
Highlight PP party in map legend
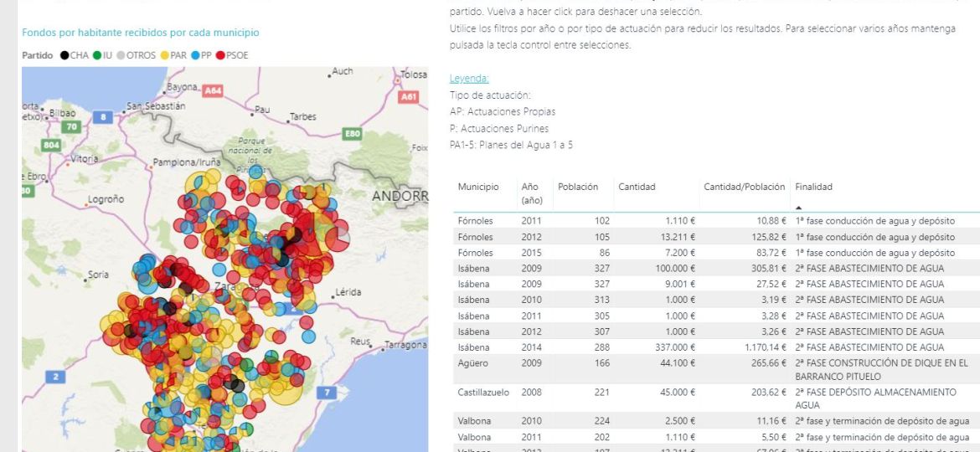coord(195,55)
